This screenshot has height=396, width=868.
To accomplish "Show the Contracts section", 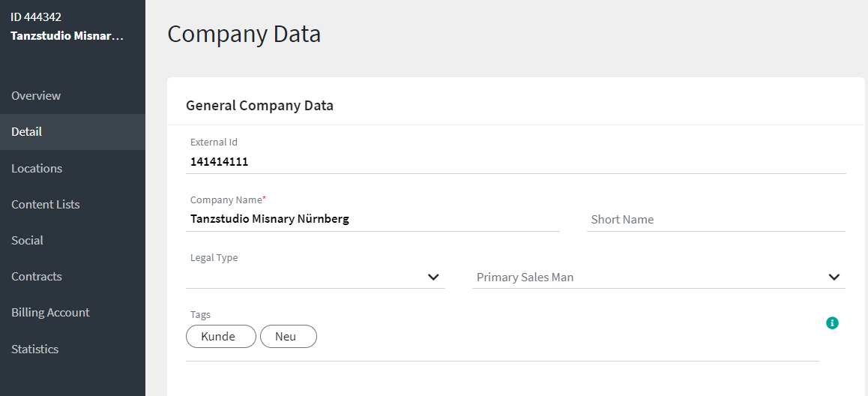I will pos(37,277).
